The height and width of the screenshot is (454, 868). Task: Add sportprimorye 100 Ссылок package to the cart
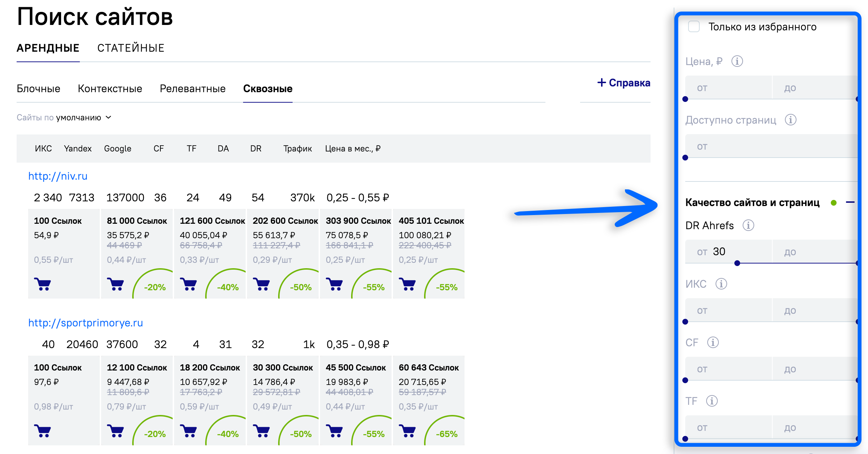pyautogui.click(x=42, y=431)
